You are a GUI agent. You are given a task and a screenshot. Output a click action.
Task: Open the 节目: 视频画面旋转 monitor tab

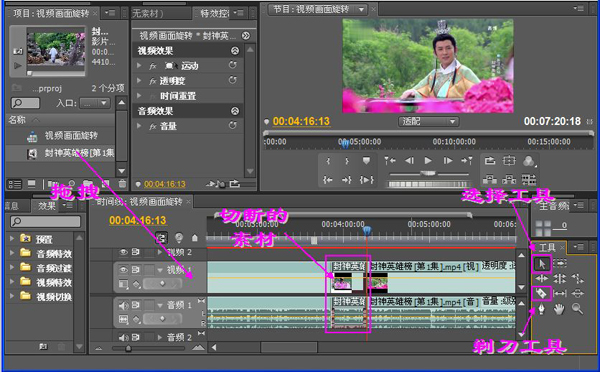pos(311,9)
